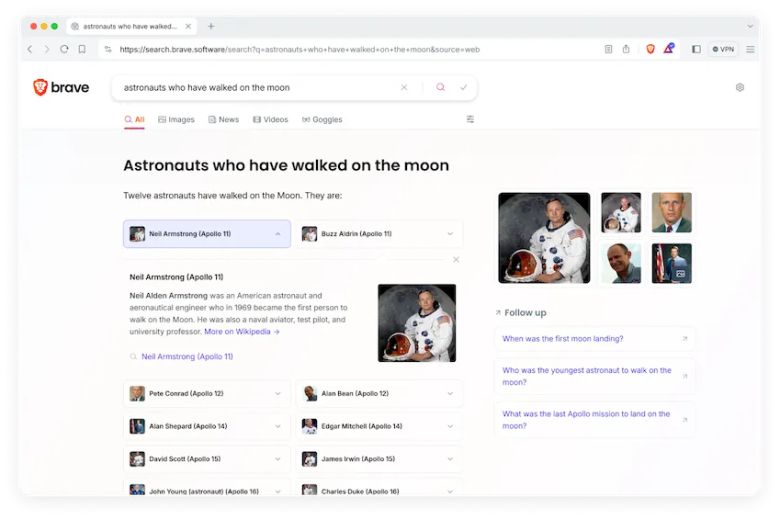780x519 pixels.
Task: Open the More on Wikipedia link
Action: [241, 332]
